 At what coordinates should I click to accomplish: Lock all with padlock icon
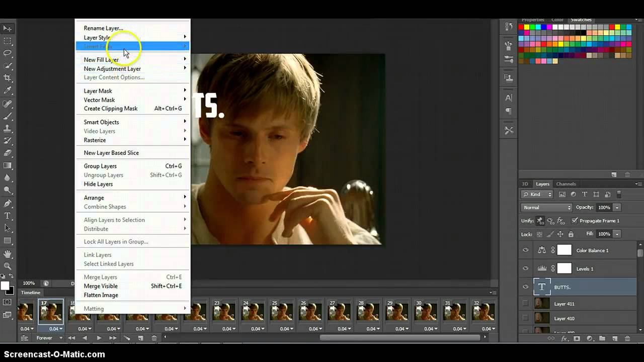571,234
